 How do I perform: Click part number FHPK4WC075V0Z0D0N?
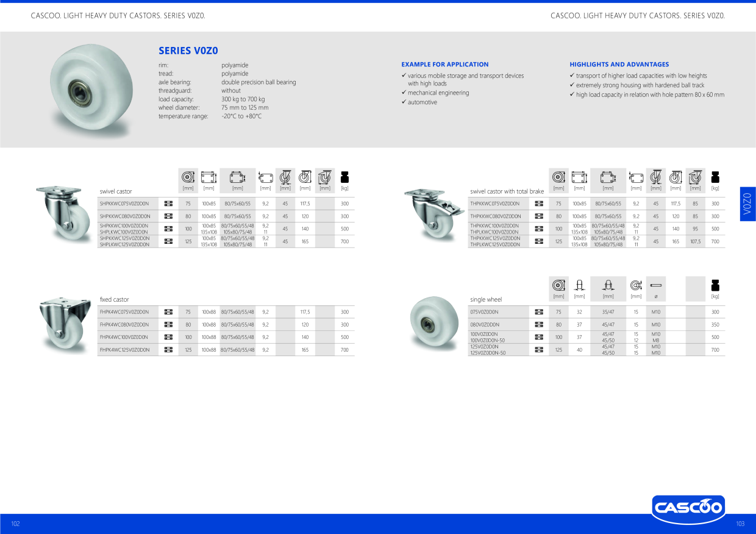pos(124,312)
